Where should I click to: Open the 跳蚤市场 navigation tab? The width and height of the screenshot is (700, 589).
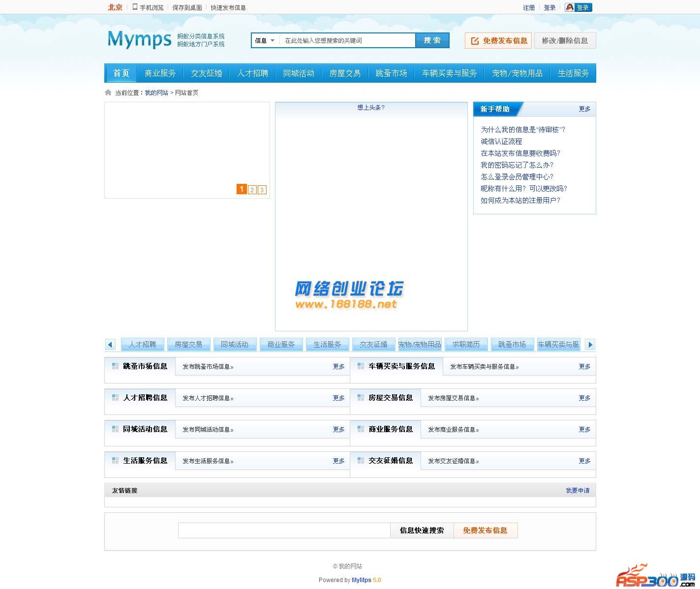click(x=391, y=73)
